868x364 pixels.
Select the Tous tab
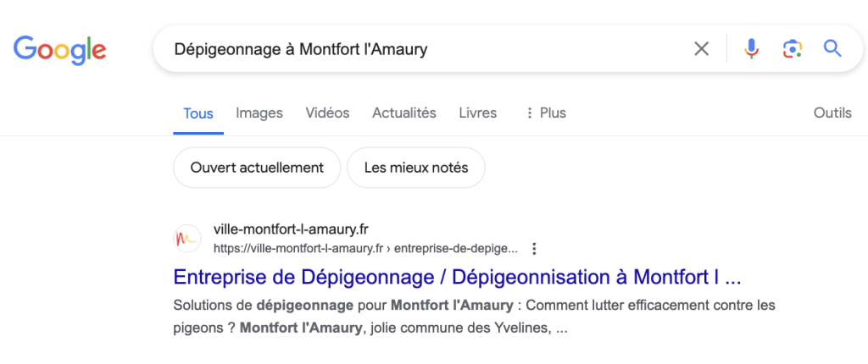pyautogui.click(x=198, y=114)
